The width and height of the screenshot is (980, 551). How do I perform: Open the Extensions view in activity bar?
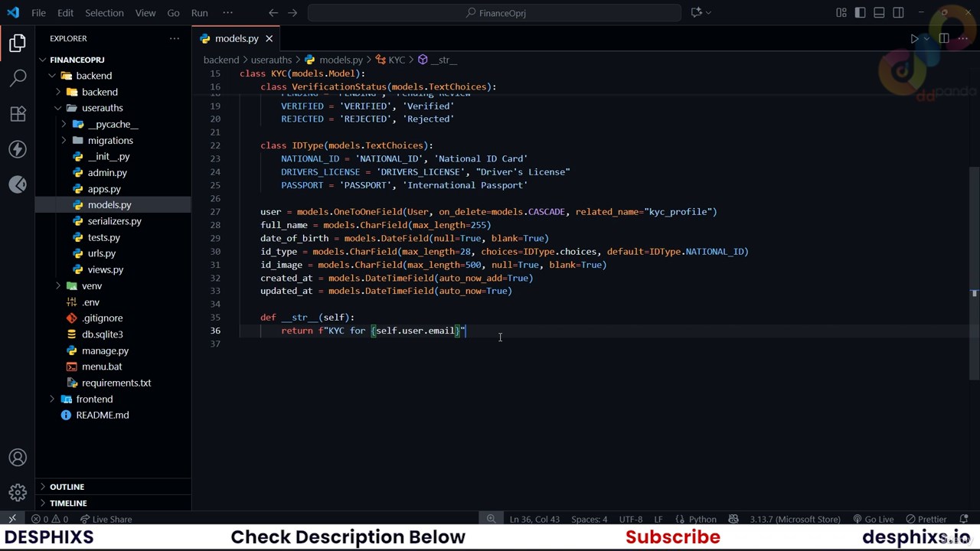(18, 114)
